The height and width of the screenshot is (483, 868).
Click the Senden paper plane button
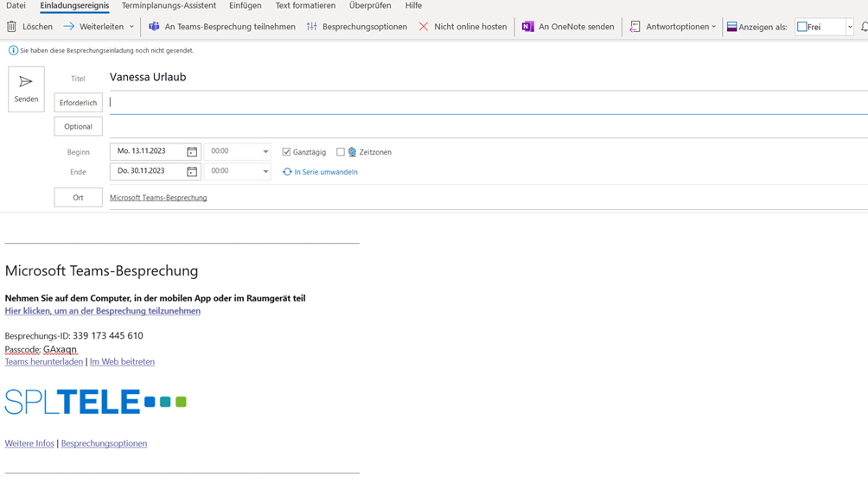coord(26,89)
